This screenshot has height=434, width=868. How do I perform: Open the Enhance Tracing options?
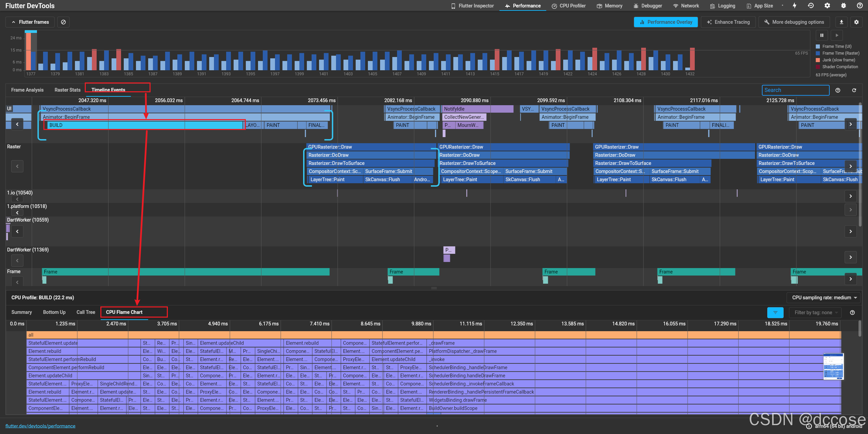point(728,22)
